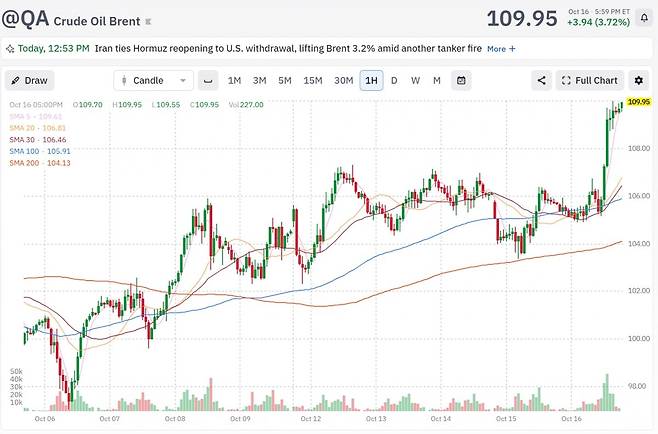This screenshot has height=434, width=658.
Task: Select the 1M minute interval
Action: pos(234,81)
